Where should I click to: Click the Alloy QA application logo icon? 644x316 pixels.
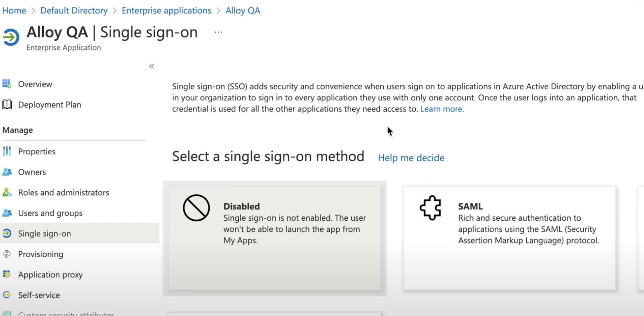[x=11, y=37]
